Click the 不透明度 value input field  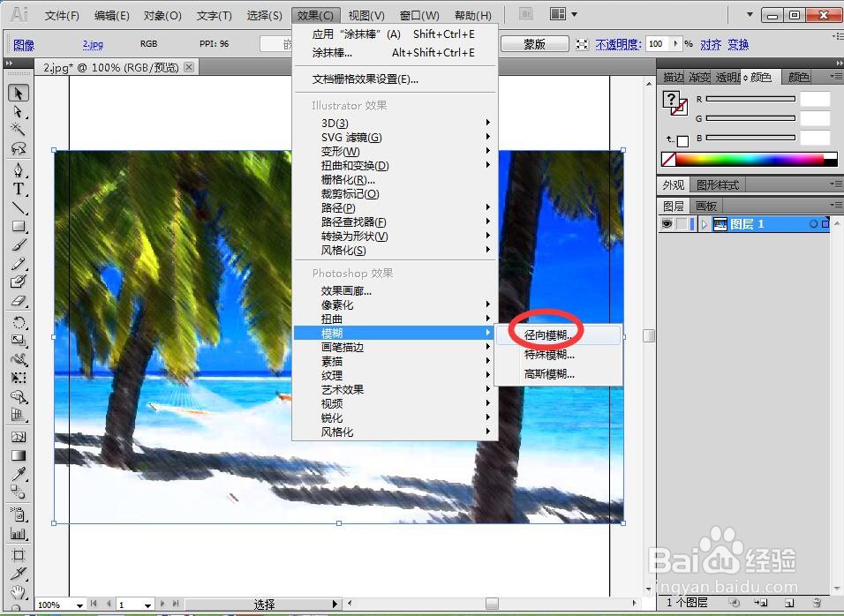(659, 43)
